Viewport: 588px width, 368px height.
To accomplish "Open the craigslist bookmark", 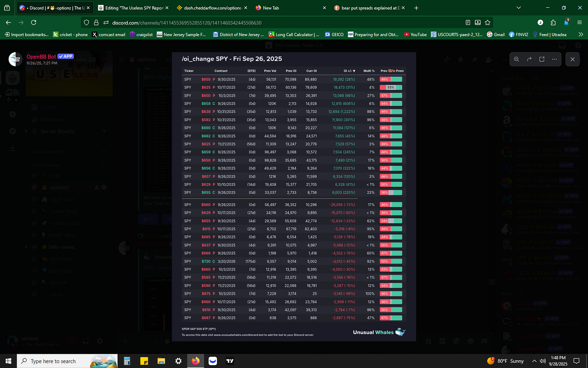I will click(141, 34).
